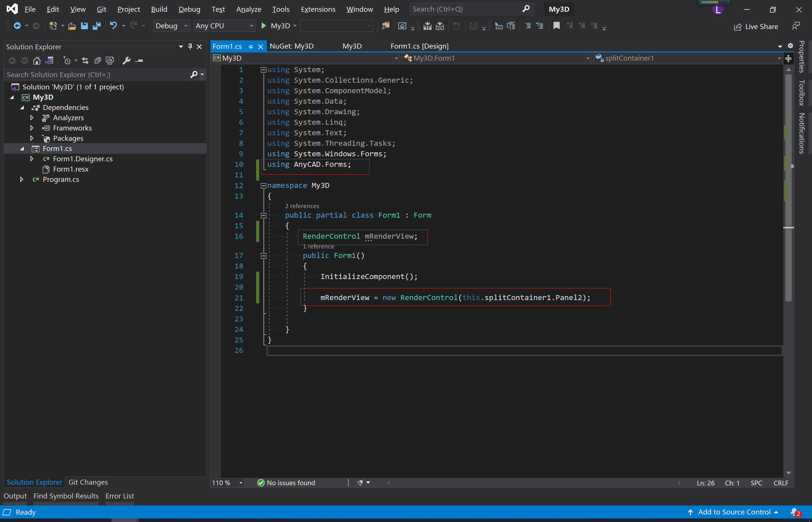Switch to Git Changes panel tab
Viewport: 812px width, 522px height.
[x=88, y=482]
